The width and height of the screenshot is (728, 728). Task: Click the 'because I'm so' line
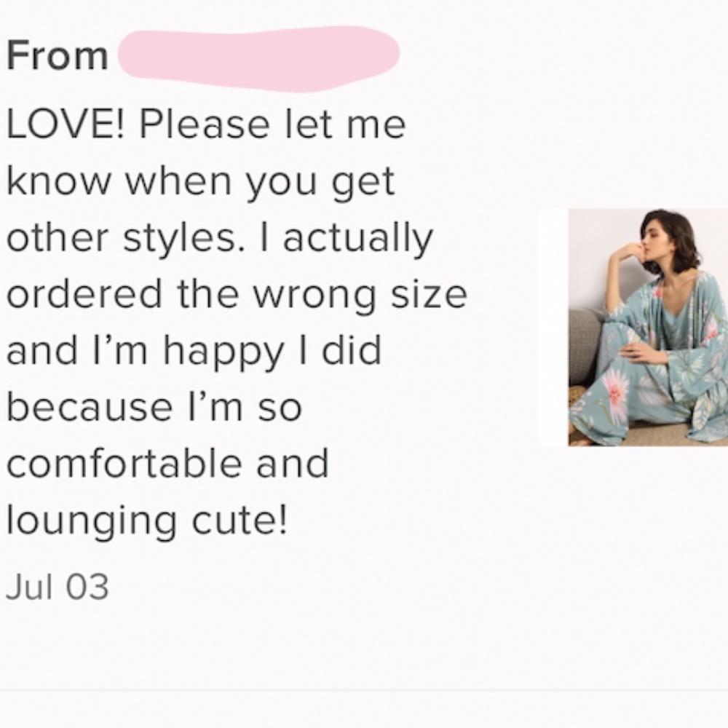pos(154,407)
